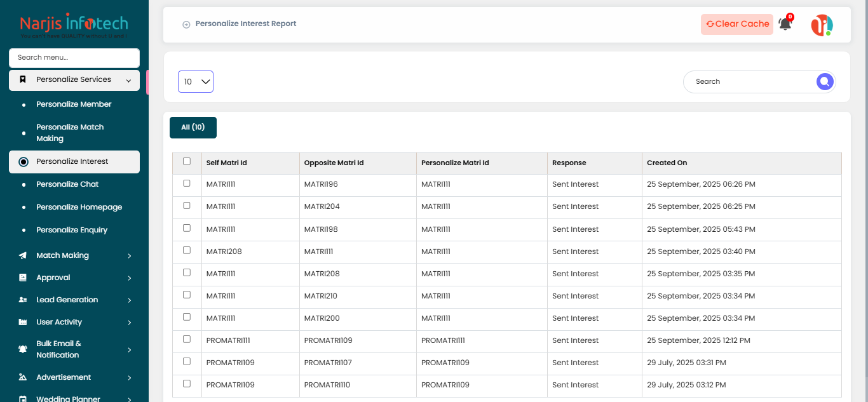
Task: Check the row with Opposite Matri Id MATRI210
Action: (x=187, y=294)
